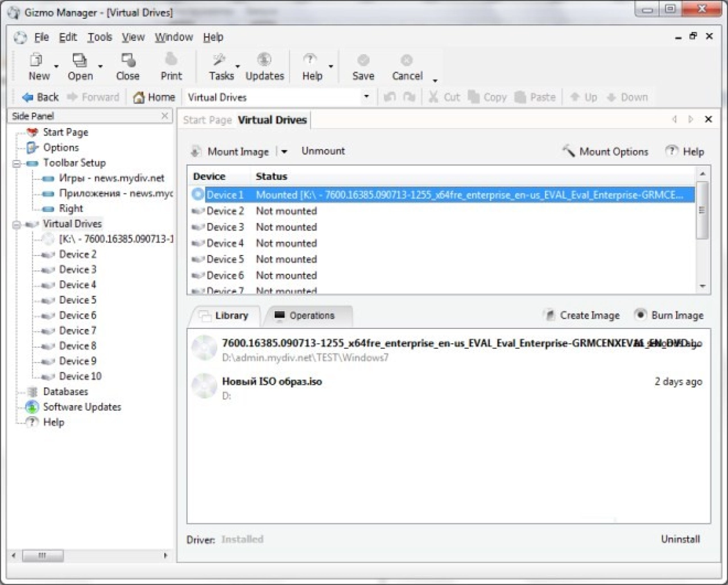Viewport: 728px width, 585px height.
Task: Open the Window menu
Action: [x=173, y=37]
